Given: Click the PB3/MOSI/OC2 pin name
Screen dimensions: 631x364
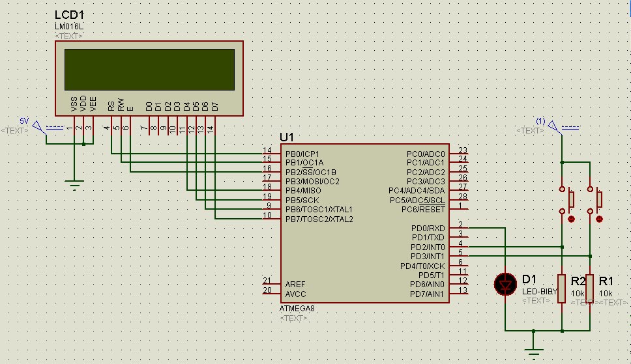Looking at the screenshot, I should [x=312, y=182].
